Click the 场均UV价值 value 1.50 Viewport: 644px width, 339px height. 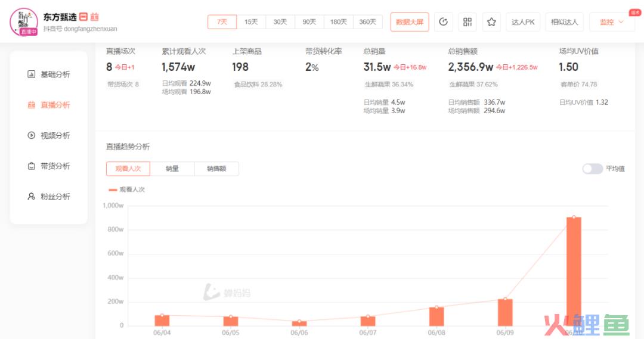568,67
